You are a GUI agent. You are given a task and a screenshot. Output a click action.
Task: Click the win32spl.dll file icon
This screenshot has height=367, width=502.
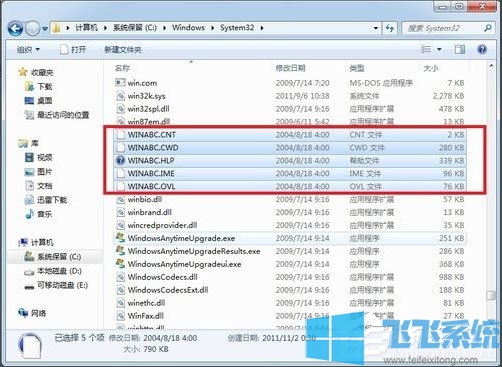120,109
